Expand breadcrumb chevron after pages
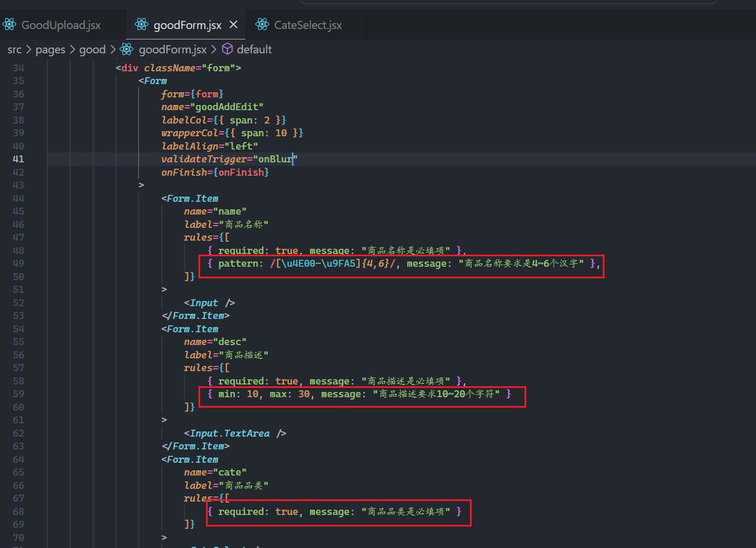756x548 pixels. (x=72, y=50)
